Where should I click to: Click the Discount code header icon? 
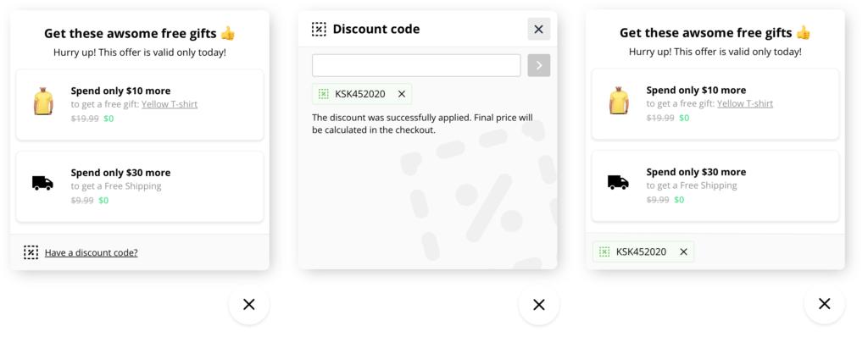click(x=319, y=30)
